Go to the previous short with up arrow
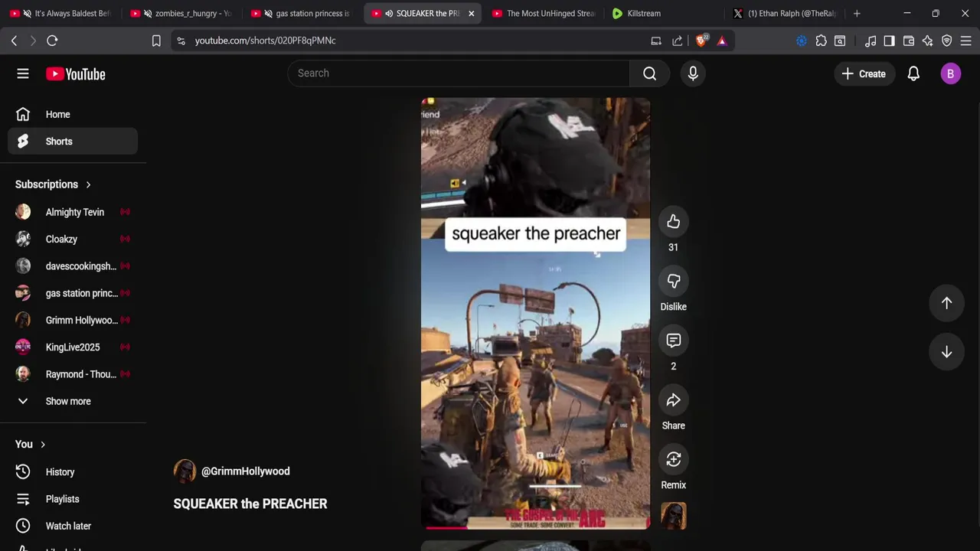This screenshot has width=980, height=551. tap(946, 303)
